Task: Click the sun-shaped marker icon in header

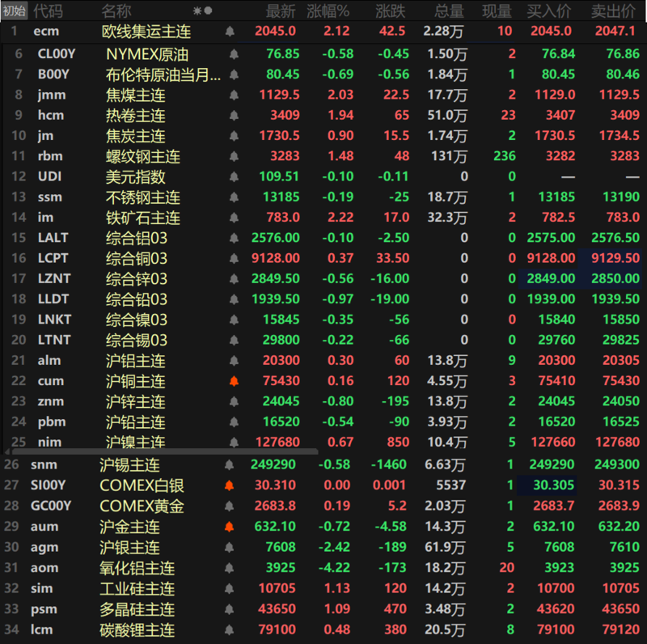Action: click(197, 11)
